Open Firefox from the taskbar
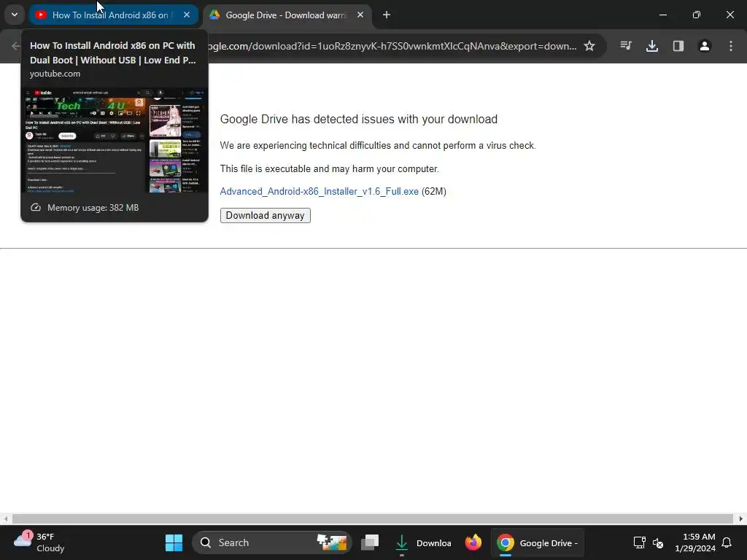 pyautogui.click(x=473, y=542)
